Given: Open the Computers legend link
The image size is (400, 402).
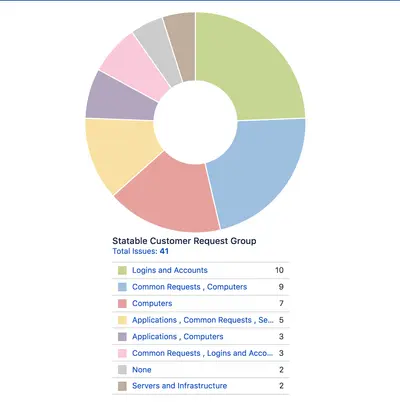Looking at the screenshot, I should point(152,303).
